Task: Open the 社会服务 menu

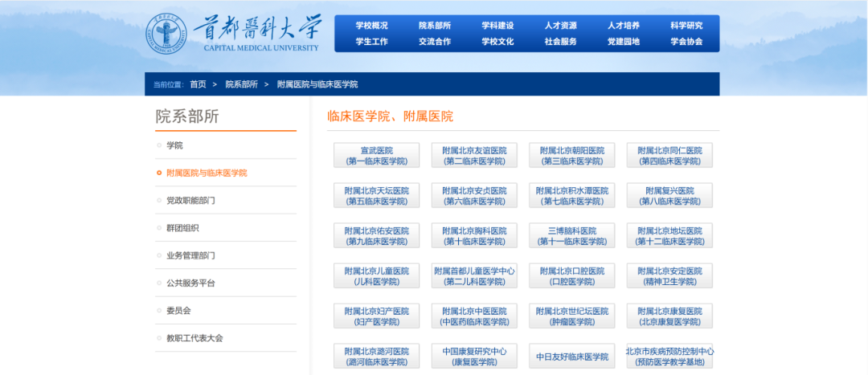Action: click(x=561, y=42)
